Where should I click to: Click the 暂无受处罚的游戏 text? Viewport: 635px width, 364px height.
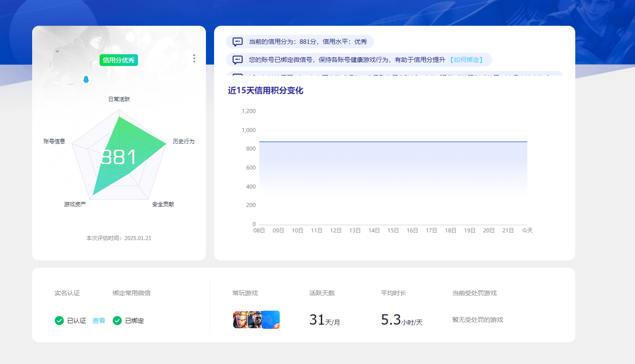tap(478, 320)
